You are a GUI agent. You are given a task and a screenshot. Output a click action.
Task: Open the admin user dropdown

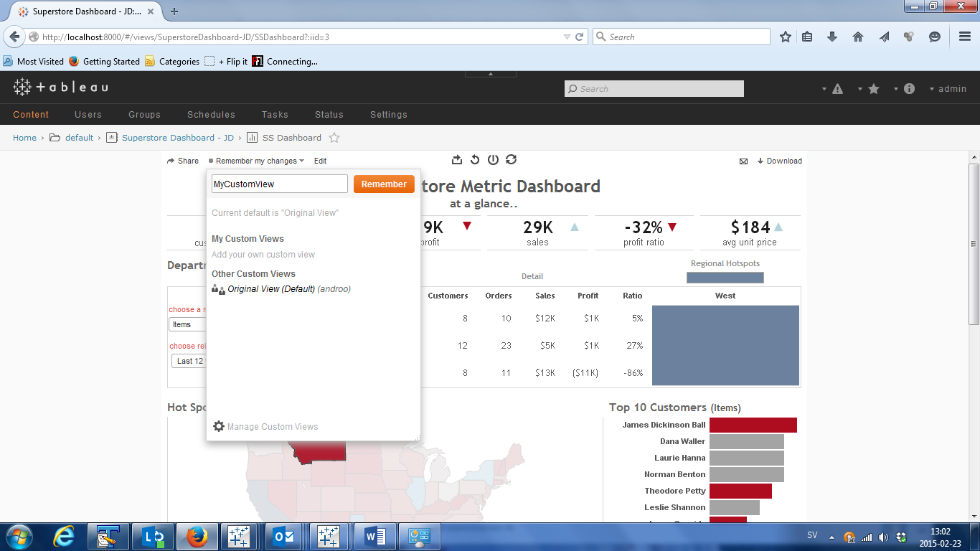pos(948,89)
